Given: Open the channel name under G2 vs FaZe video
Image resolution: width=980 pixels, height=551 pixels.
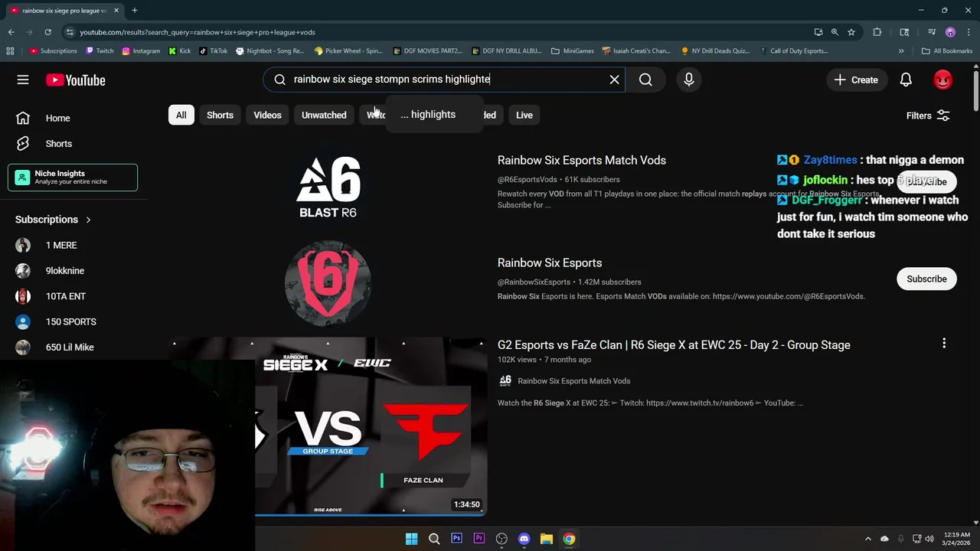Looking at the screenshot, I should point(573,381).
